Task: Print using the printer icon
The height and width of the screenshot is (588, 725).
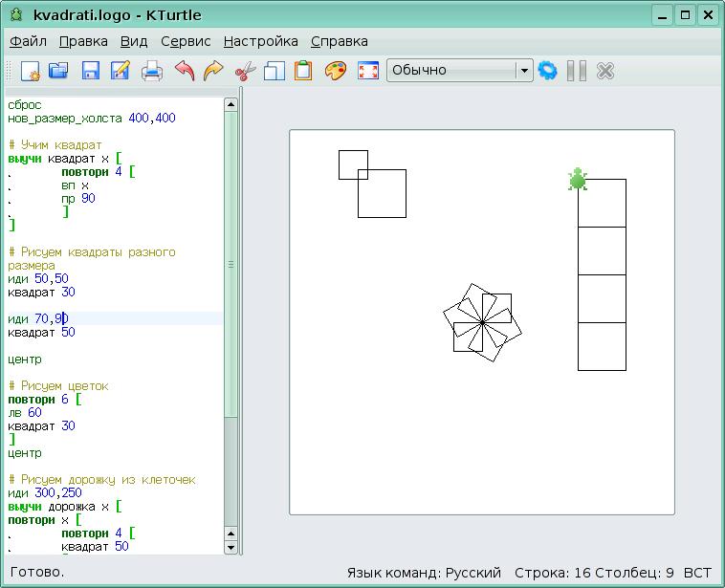Action: [153, 71]
